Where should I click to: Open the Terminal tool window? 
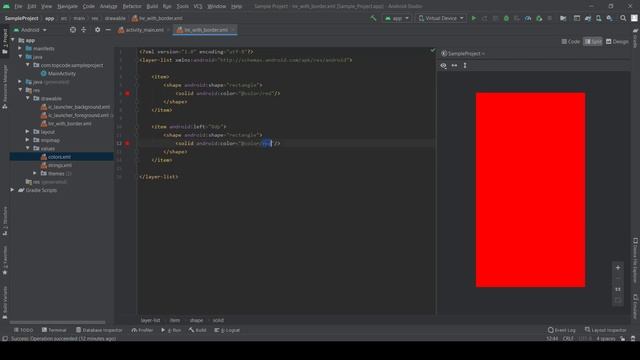[x=54, y=330]
